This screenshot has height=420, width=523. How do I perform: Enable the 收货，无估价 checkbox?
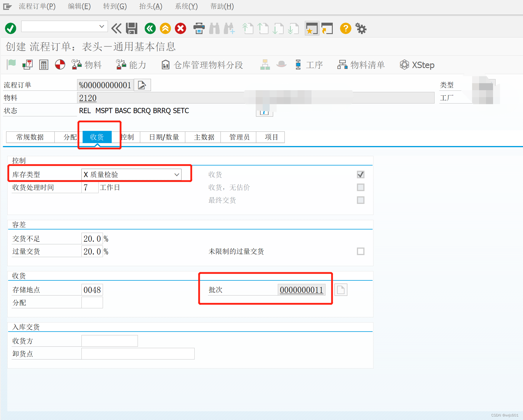click(x=361, y=187)
